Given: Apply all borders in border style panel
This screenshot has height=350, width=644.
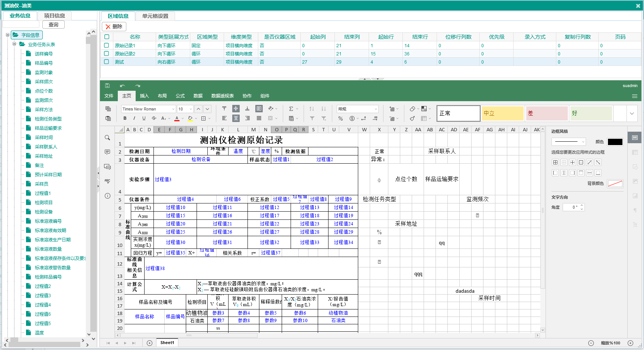Looking at the screenshot, I should pyautogui.click(x=555, y=162).
